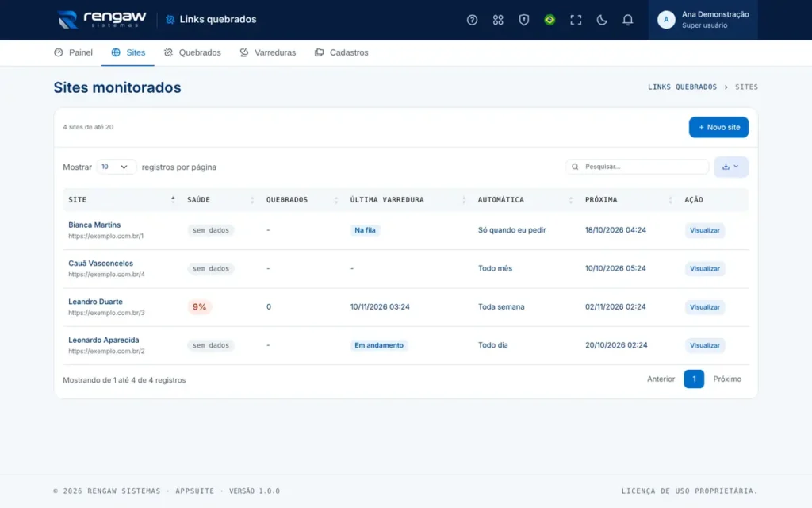Click Visualizar for Leonardo Aparecida

(704, 345)
